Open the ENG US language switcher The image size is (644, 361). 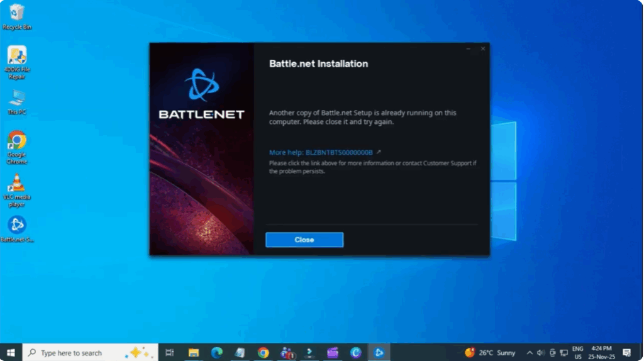tap(577, 353)
